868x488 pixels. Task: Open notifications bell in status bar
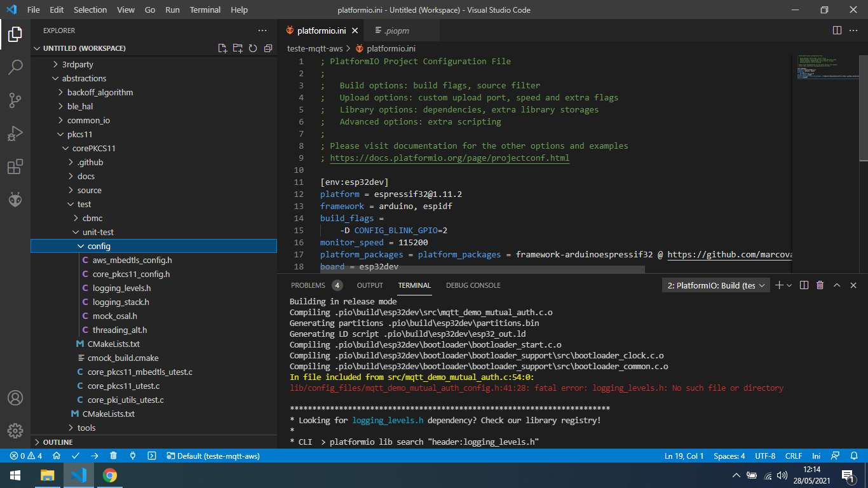point(854,456)
